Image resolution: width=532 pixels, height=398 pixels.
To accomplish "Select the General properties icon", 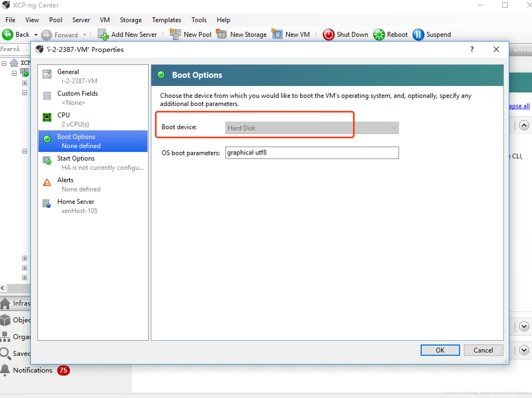I will point(47,74).
